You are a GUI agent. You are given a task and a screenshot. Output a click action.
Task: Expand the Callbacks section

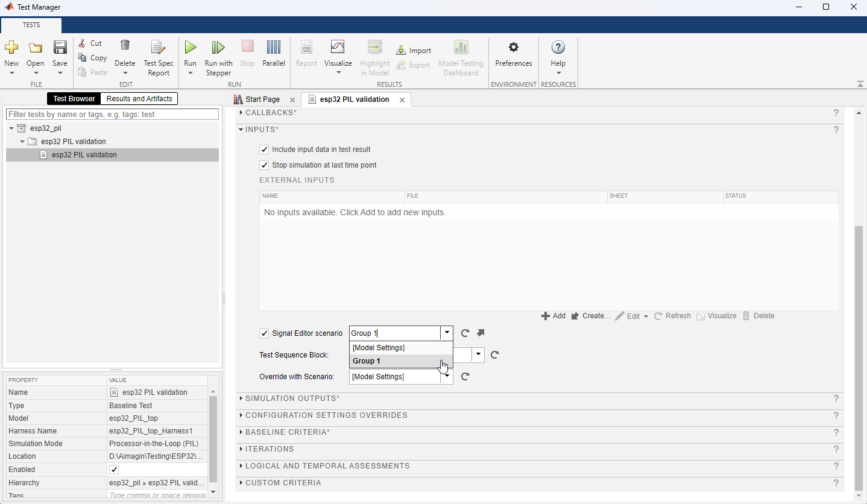[x=241, y=113]
